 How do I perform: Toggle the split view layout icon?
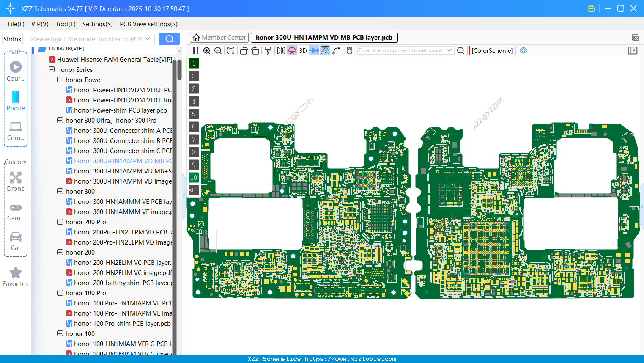194,51
